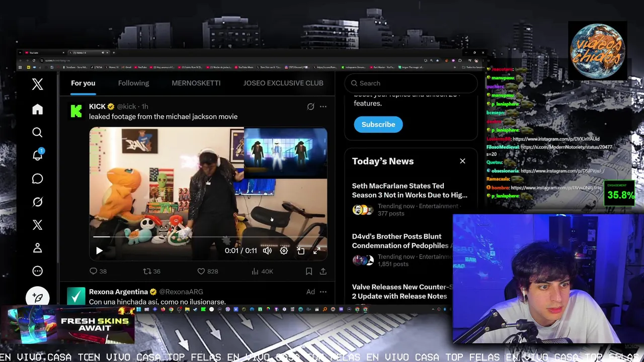Open Notifications bell icon
Image resolution: width=644 pixels, height=362 pixels.
[37, 155]
